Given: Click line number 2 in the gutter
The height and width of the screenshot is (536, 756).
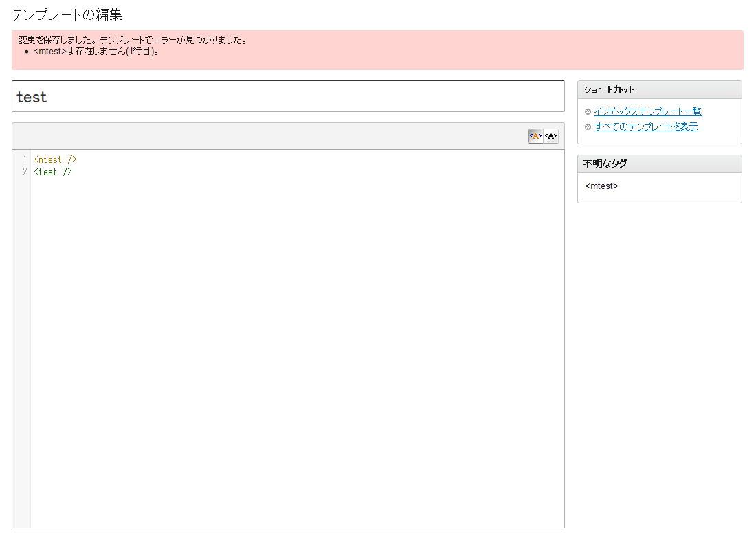Looking at the screenshot, I should coord(25,172).
